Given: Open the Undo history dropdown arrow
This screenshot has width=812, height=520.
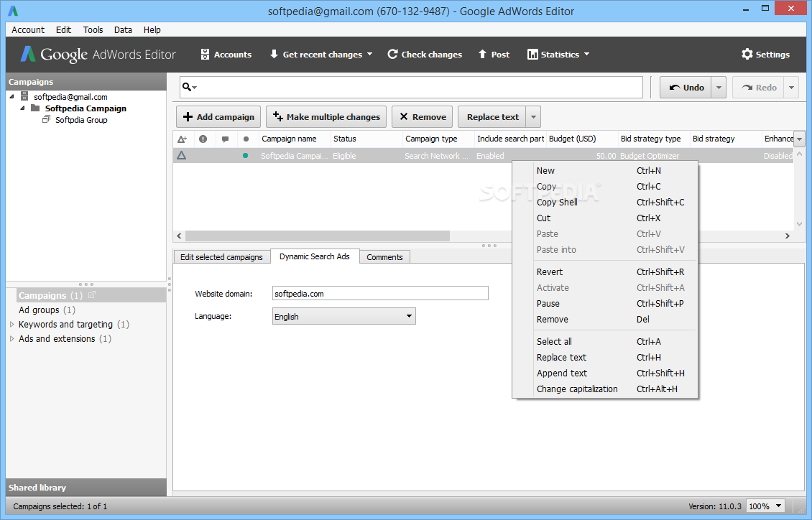Looking at the screenshot, I should (x=719, y=88).
